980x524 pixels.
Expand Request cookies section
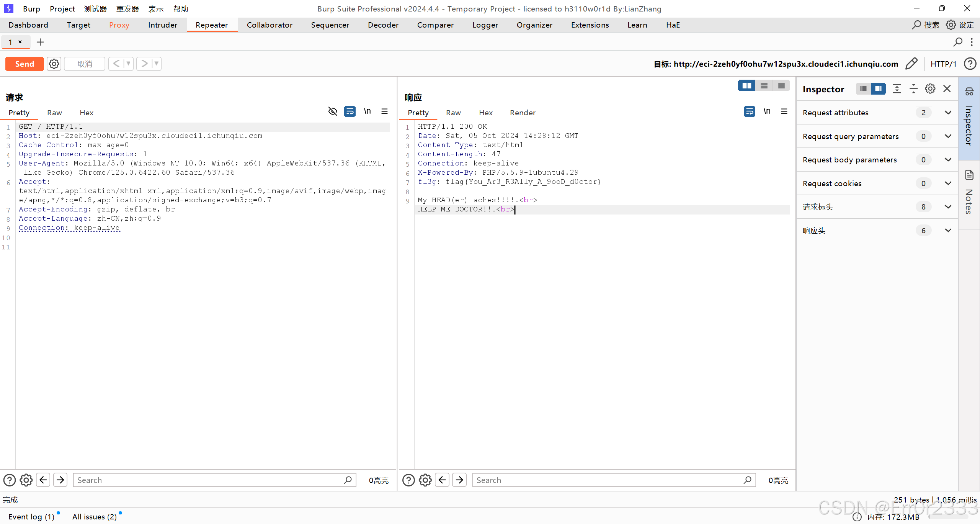(948, 183)
